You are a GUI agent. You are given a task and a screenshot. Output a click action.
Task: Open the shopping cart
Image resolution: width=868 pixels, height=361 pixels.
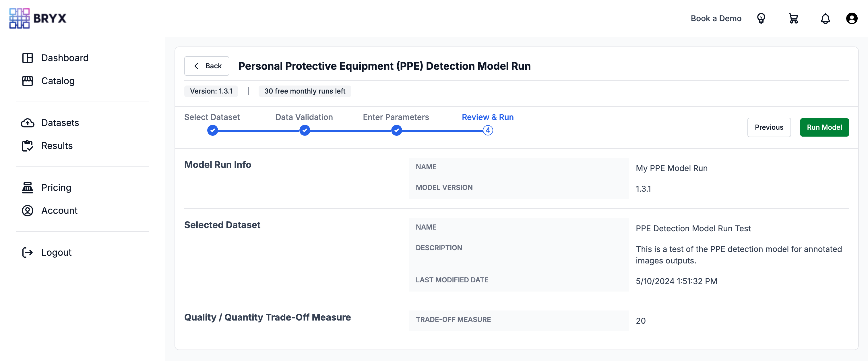[794, 19]
